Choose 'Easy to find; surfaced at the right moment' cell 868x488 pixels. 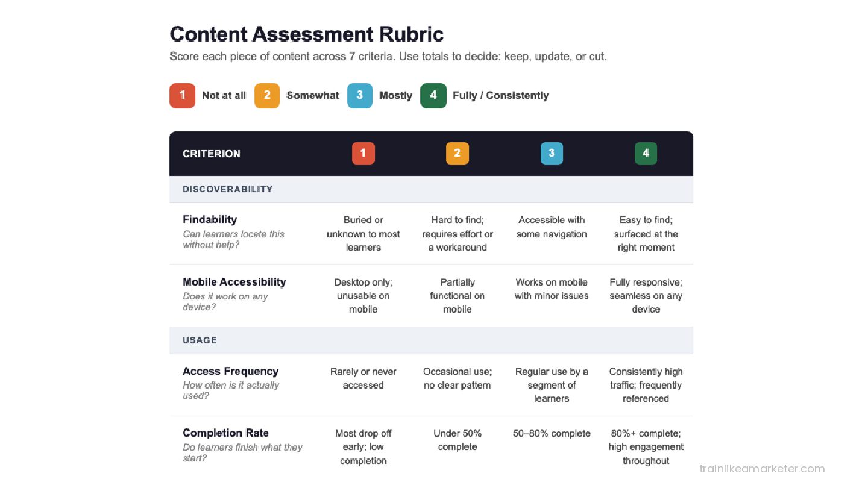646,234
